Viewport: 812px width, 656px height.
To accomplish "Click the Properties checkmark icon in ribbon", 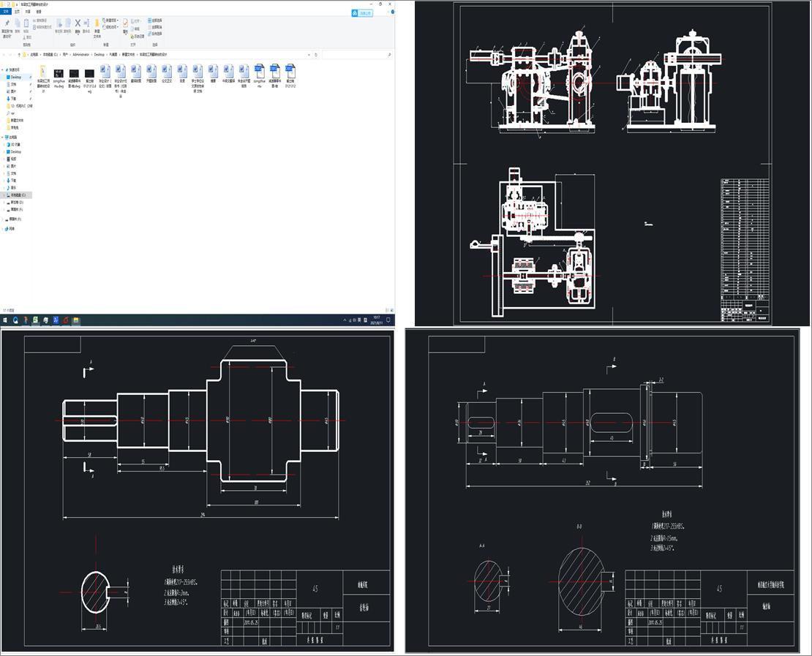I will click(125, 24).
